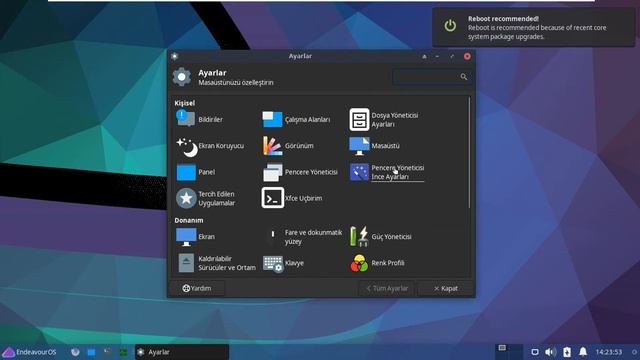The height and width of the screenshot is (360, 640).
Task: Open Görünüm appearance settings
Action: pyautogui.click(x=288, y=146)
